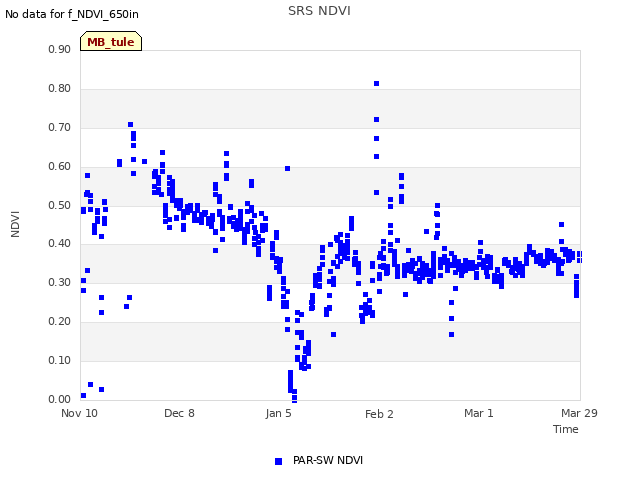This screenshot has width=640, height=480.
Task: Click the Jan 5 x-axis tick label
Action: click(x=278, y=413)
